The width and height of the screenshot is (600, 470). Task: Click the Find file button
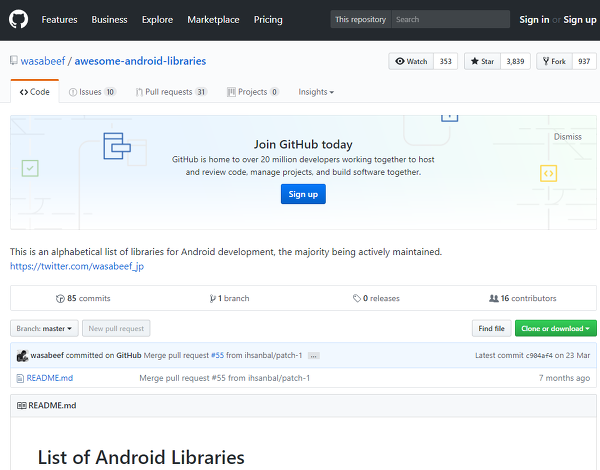(491, 328)
